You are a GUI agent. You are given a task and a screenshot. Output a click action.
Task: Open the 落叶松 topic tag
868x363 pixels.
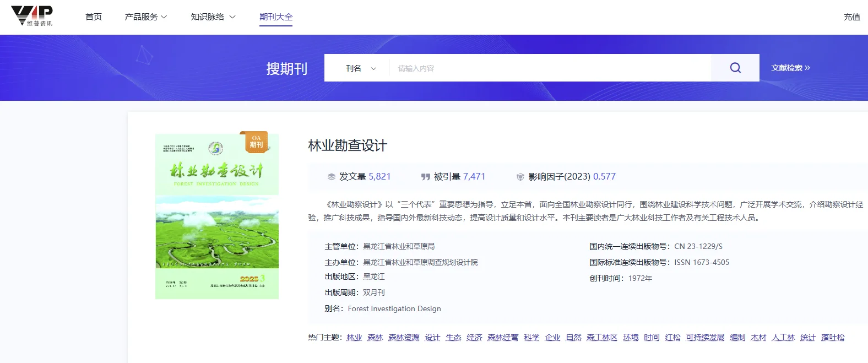(833, 338)
